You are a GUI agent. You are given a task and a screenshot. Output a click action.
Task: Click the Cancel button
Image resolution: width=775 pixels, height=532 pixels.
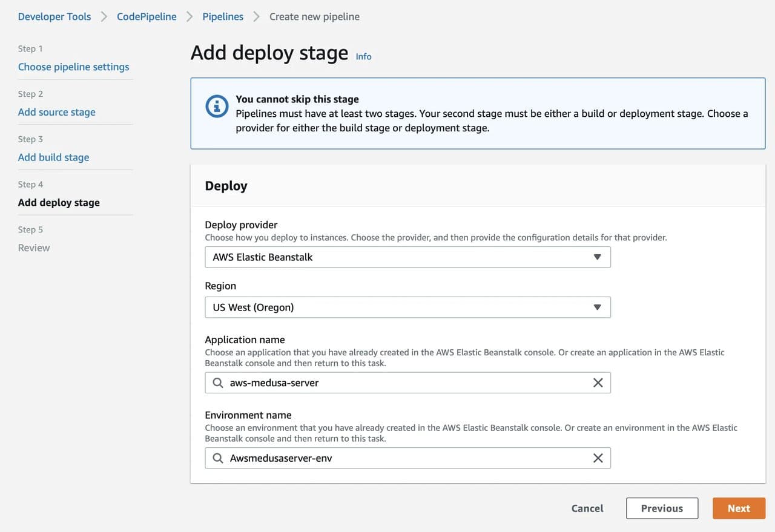click(587, 508)
